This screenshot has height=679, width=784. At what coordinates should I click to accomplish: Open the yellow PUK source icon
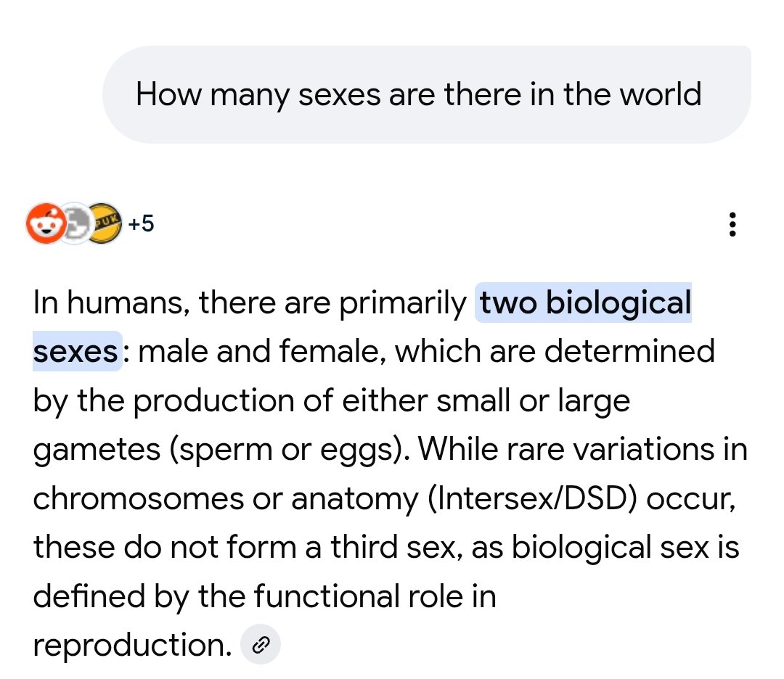104,223
